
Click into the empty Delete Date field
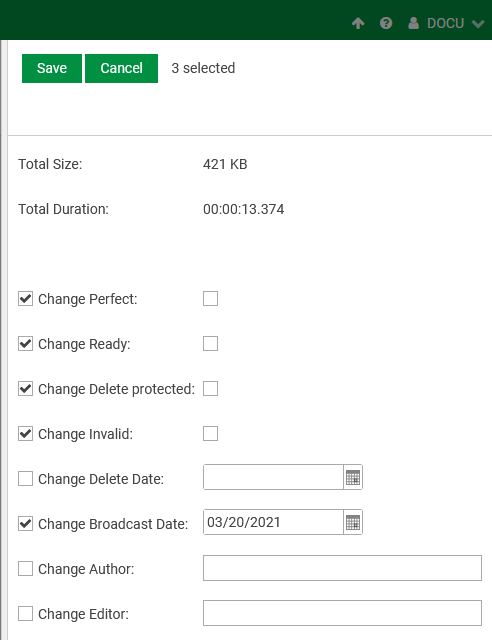coord(273,477)
